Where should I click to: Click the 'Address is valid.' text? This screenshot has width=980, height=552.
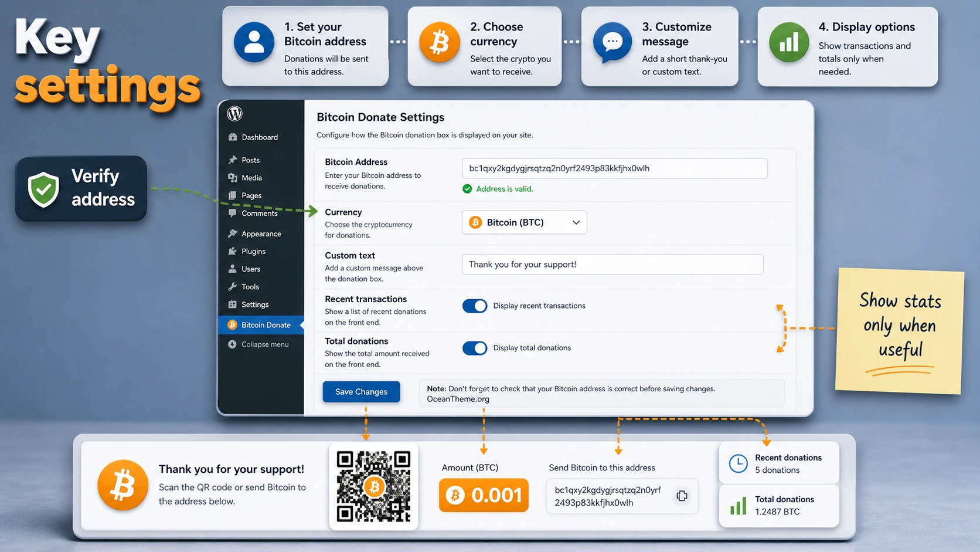(x=505, y=189)
